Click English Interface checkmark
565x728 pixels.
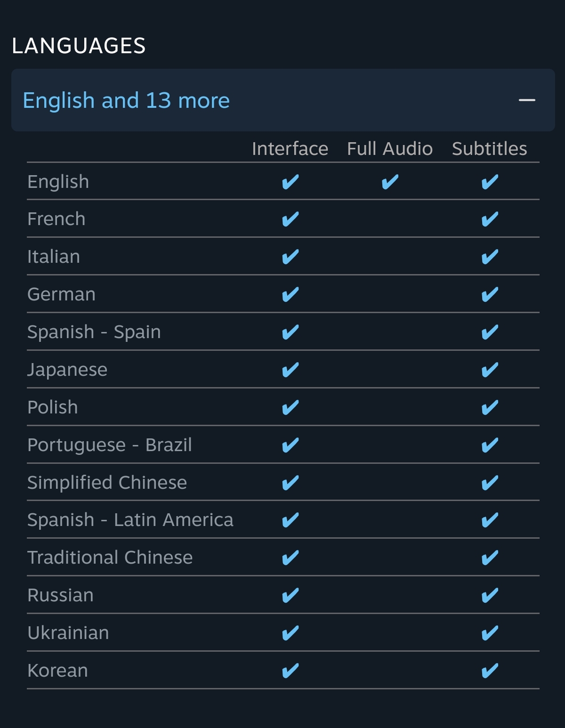[290, 182]
